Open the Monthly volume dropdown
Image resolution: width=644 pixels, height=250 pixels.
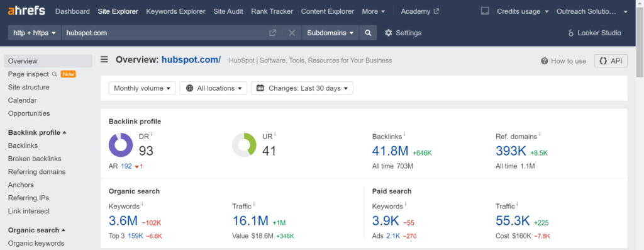(142, 88)
